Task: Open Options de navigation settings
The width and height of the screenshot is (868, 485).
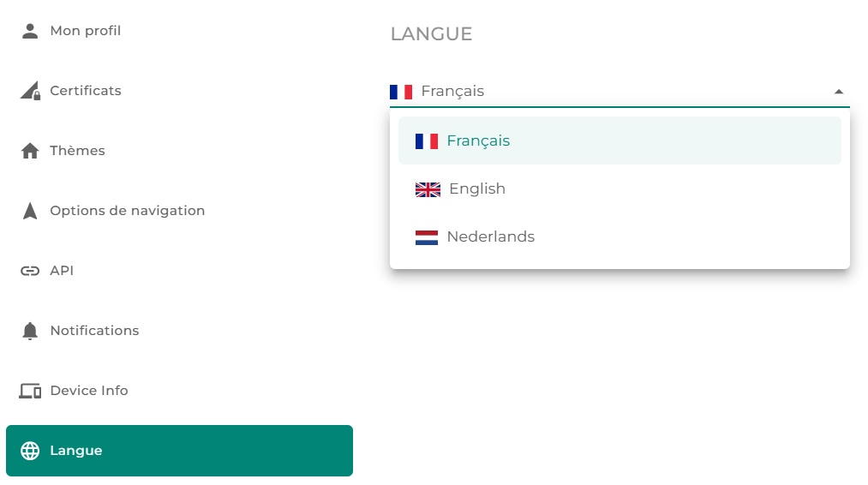Action: point(127,211)
